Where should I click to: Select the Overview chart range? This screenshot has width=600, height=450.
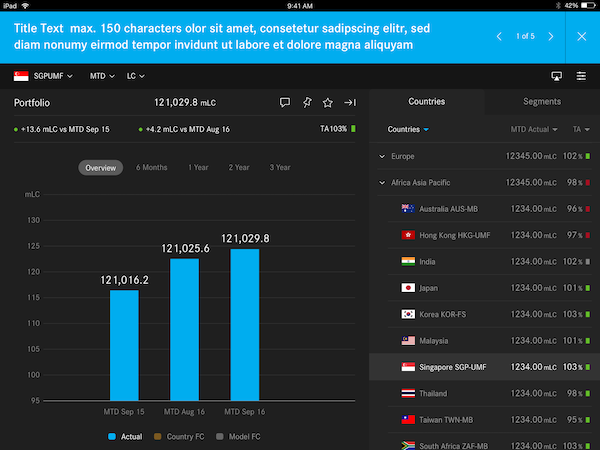pyautogui.click(x=101, y=168)
